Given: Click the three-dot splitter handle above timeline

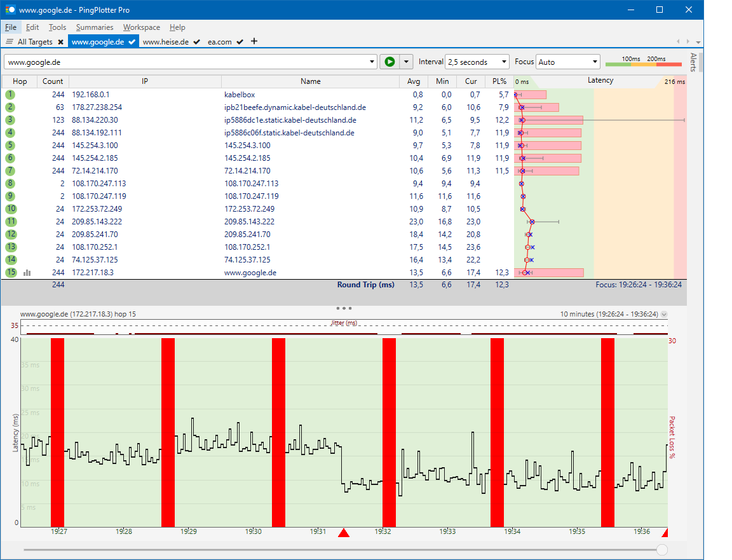Looking at the screenshot, I should click(344, 308).
